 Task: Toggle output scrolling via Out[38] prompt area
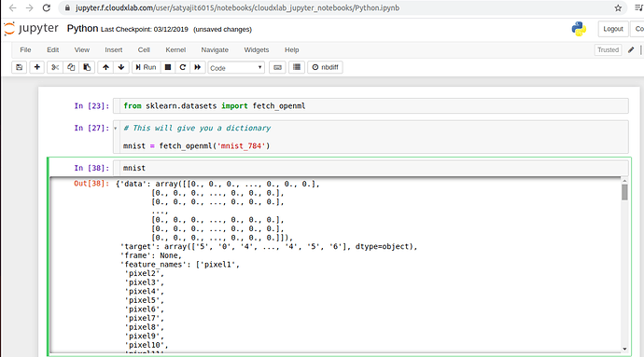(x=91, y=184)
